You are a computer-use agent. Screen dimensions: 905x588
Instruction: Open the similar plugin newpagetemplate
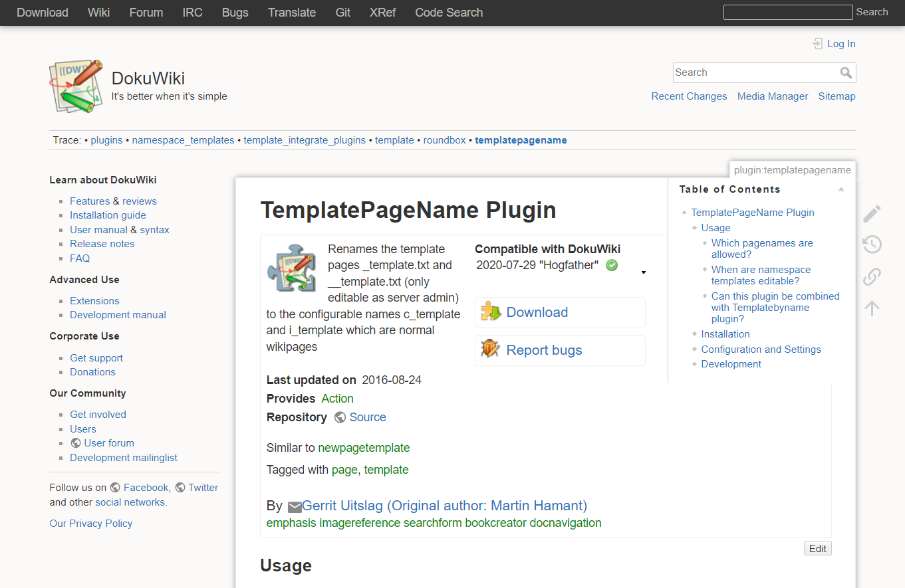pos(364,448)
